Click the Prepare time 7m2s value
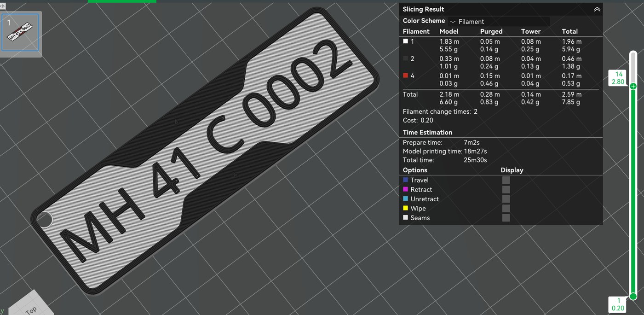Image resolution: width=644 pixels, height=315 pixels. tap(471, 142)
